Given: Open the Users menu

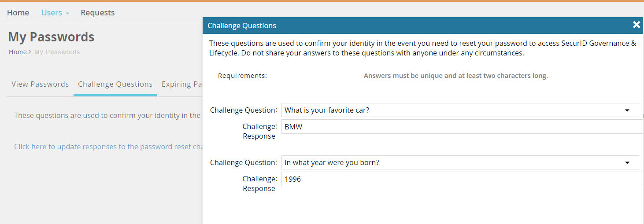Looking at the screenshot, I should 52,13.
